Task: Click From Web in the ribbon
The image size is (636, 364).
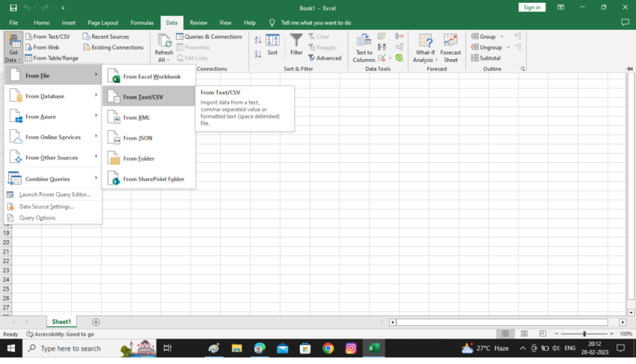Action: pyautogui.click(x=42, y=47)
